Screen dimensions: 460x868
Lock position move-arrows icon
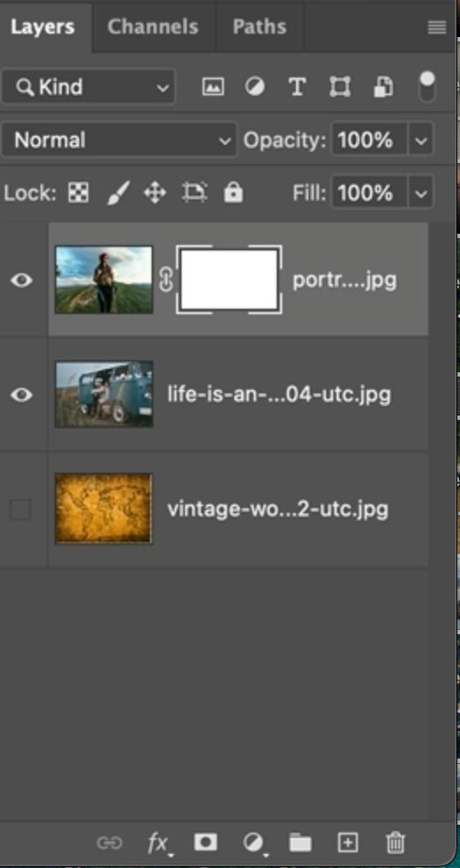[x=155, y=193]
